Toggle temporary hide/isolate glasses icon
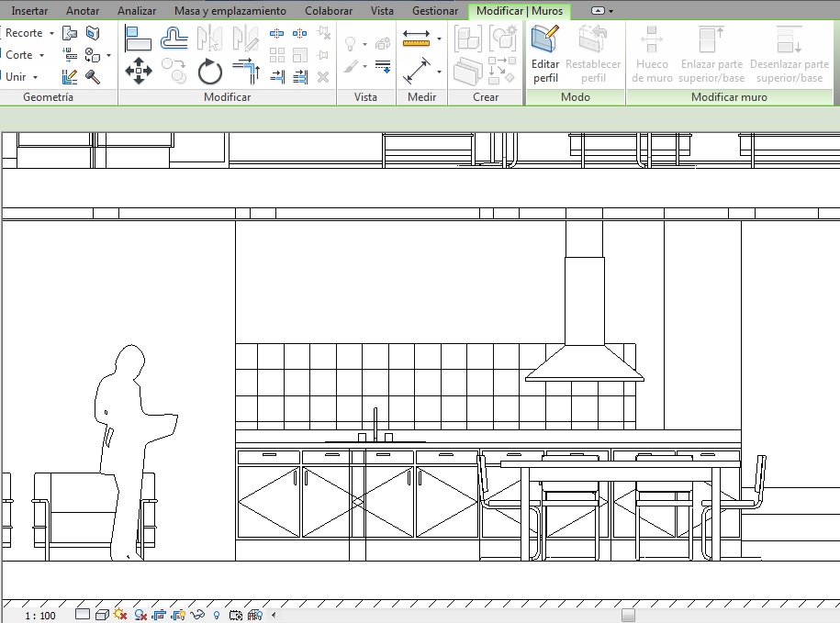The height and width of the screenshot is (623, 840). (x=196, y=615)
